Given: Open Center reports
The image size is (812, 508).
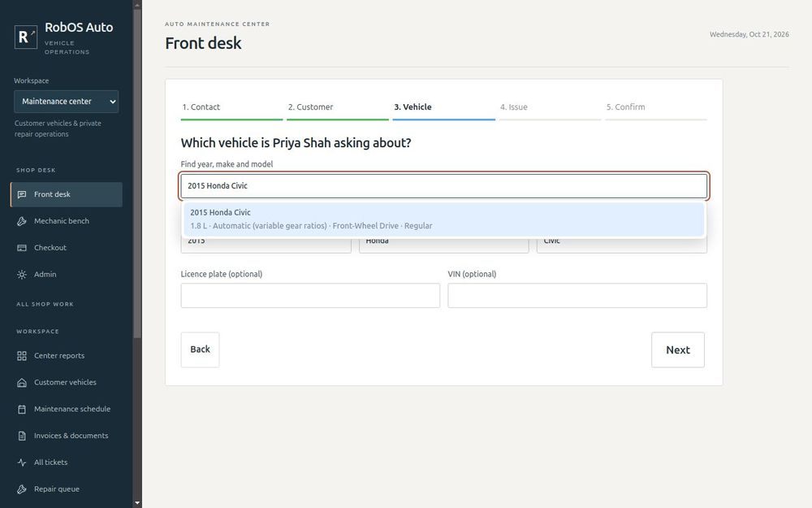Looking at the screenshot, I should pos(67,356).
